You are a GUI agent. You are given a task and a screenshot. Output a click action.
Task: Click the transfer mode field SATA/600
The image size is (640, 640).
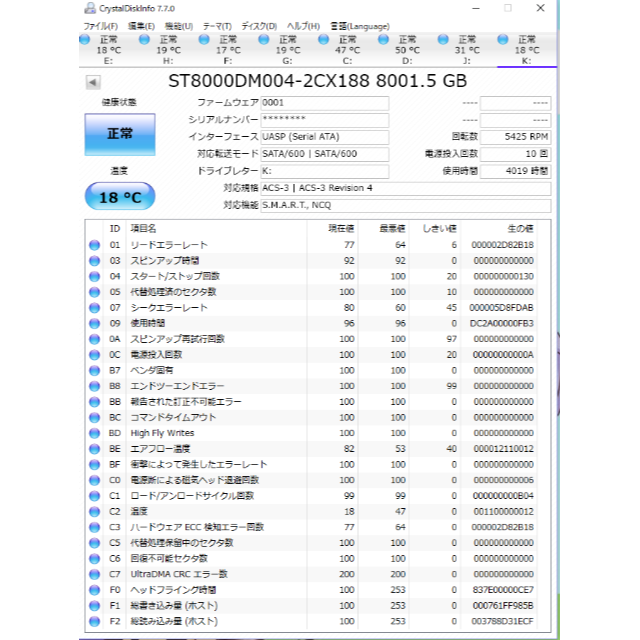325,154
